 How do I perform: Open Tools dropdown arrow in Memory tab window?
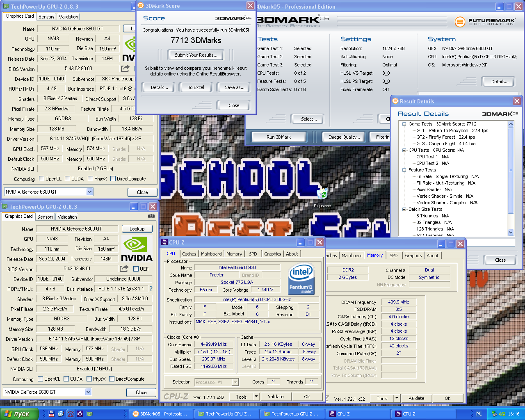tap(397, 398)
